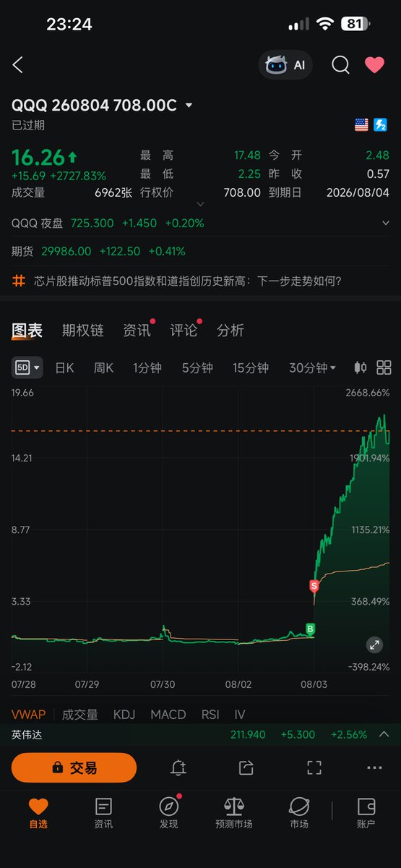Screen dimensions: 401x868
Task: Add a price alert via the bell icon
Action: (178, 767)
